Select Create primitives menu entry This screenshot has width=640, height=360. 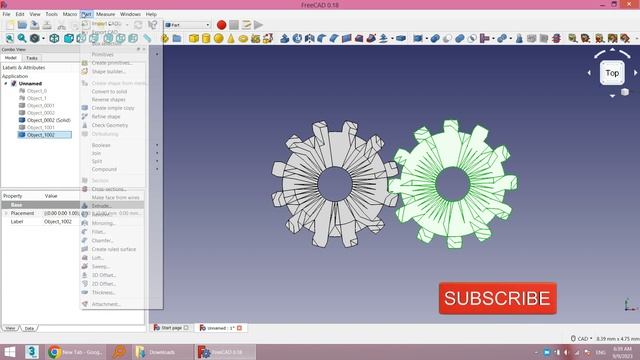coord(112,63)
